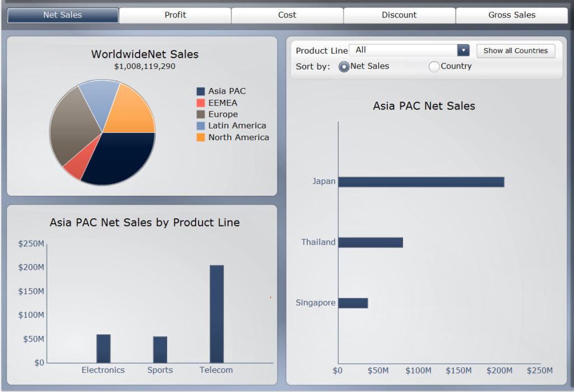
Task: Select the Discount tab
Action: 399,15
